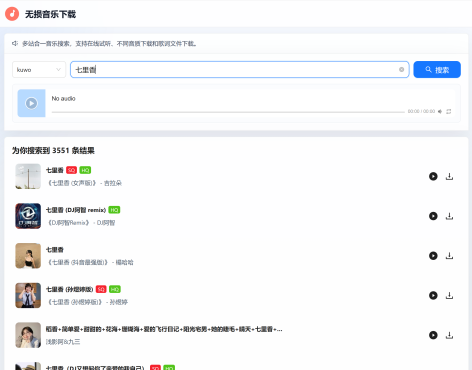Play the fourth result with SQ and HQ
The height and width of the screenshot is (370, 472).
click(433, 295)
